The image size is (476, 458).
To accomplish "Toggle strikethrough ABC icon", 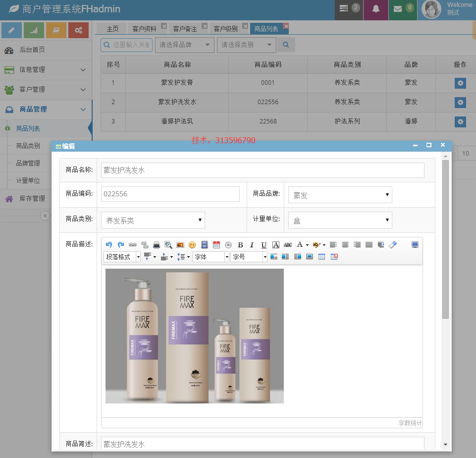I will pyautogui.click(x=287, y=245).
